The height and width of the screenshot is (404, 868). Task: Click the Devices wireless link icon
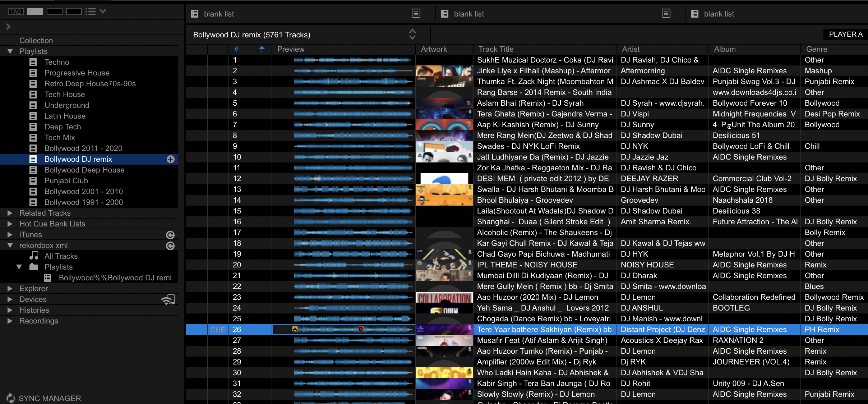click(x=168, y=299)
